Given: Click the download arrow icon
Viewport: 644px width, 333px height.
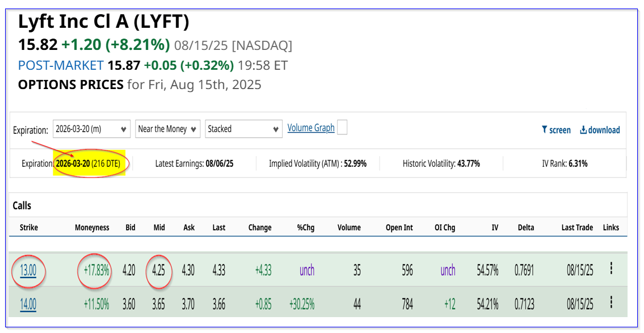Looking at the screenshot, I should pyautogui.click(x=583, y=130).
